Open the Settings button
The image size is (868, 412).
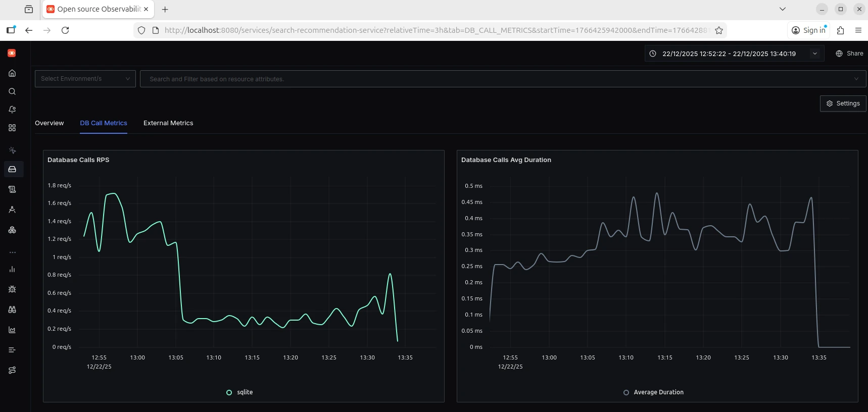(843, 104)
